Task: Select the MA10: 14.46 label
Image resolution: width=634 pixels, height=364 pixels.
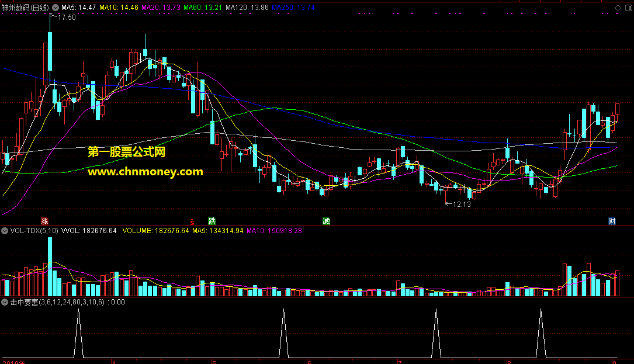Action: coord(119,8)
